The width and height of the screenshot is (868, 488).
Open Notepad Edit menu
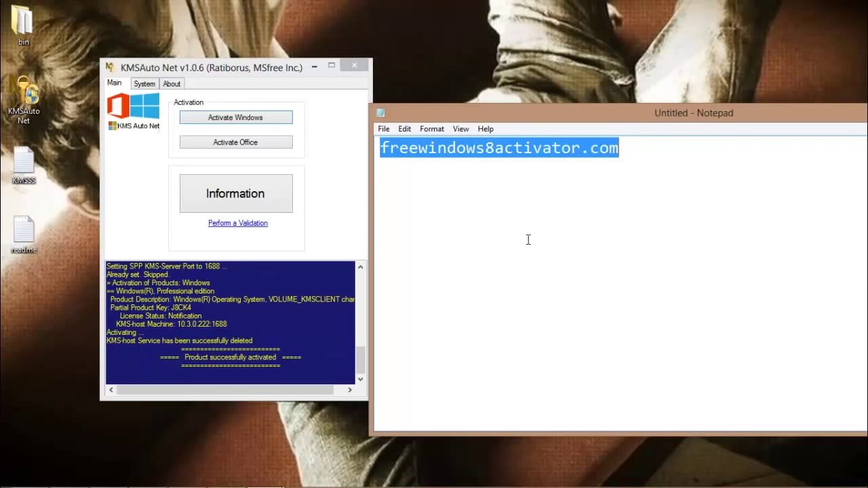pyautogui.click(x=405, y=129)
